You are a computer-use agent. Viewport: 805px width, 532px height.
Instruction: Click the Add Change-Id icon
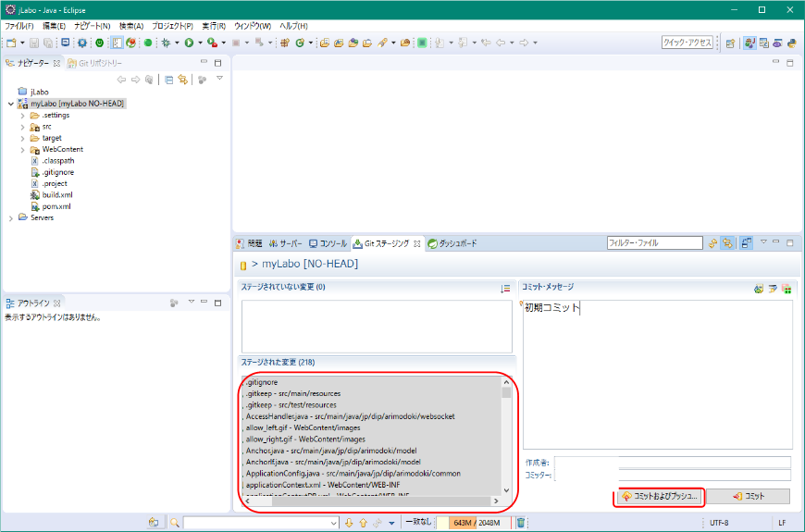click(x=786, y=289)
